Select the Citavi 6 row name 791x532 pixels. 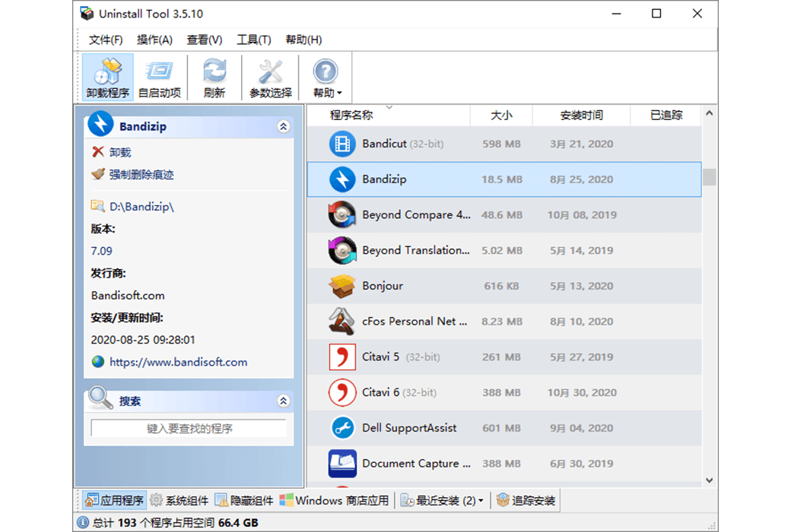[380, 392]
